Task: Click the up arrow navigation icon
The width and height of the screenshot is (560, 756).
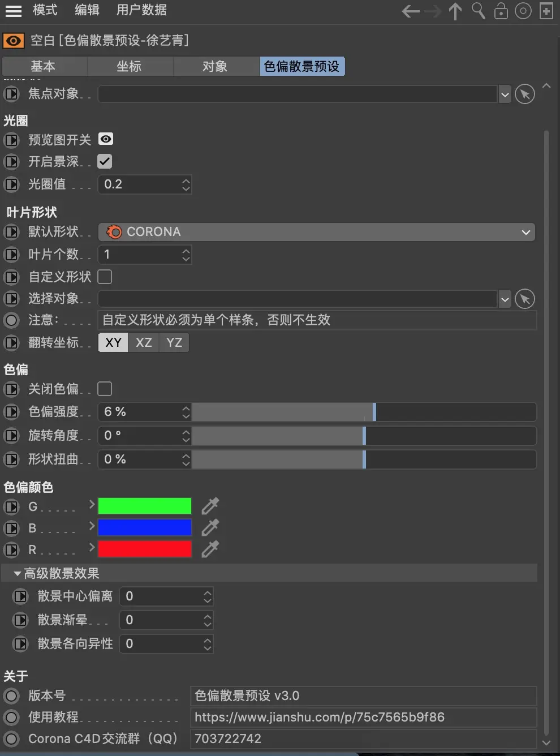Action: (x=455, y=11)
